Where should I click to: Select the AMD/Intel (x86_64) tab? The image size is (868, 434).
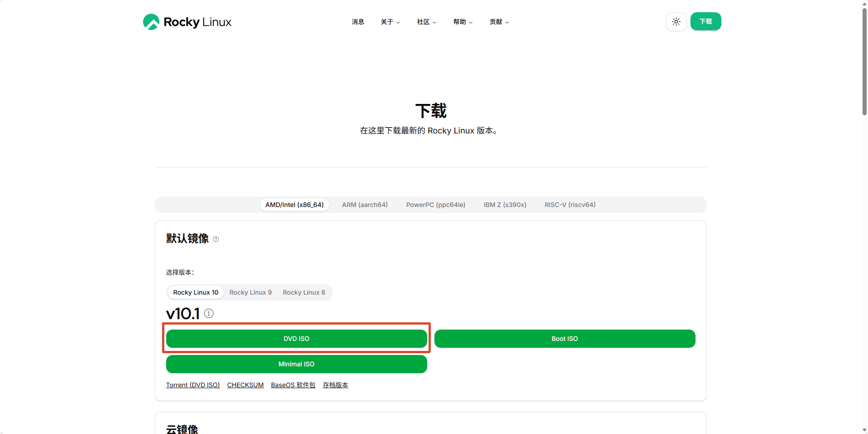(x=295, y=205)
